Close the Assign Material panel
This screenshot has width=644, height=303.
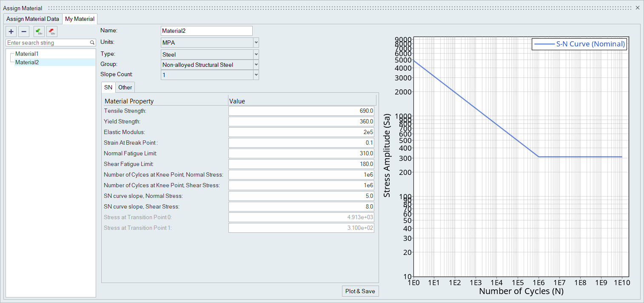[638, 8]
